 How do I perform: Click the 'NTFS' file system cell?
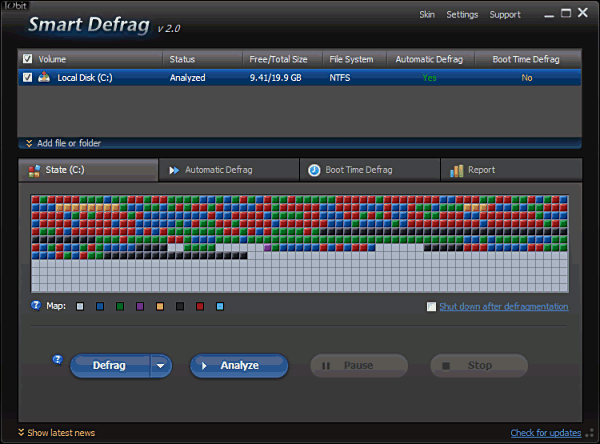tap(340, 78)
